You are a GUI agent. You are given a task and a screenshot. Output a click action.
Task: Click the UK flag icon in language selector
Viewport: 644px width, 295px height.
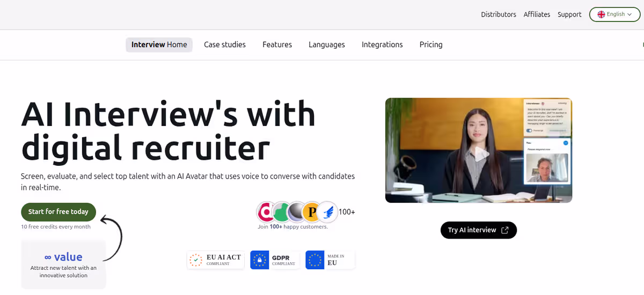[x=601, y=14]
